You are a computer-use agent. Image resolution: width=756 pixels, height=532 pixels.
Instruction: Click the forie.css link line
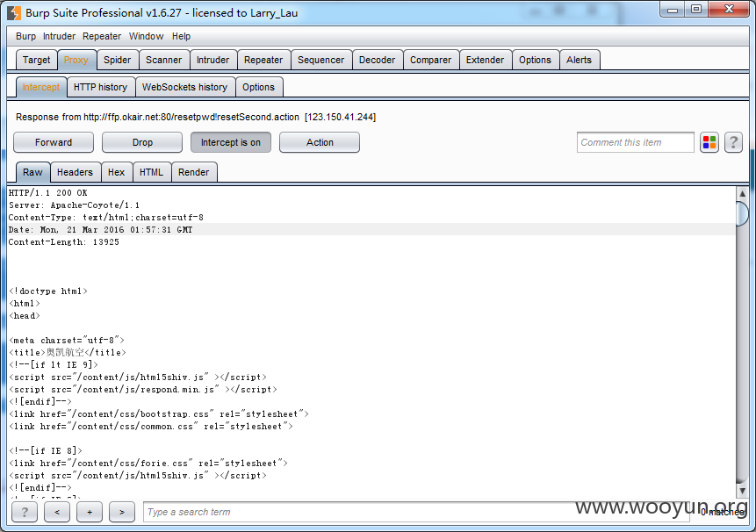point(148,464)
